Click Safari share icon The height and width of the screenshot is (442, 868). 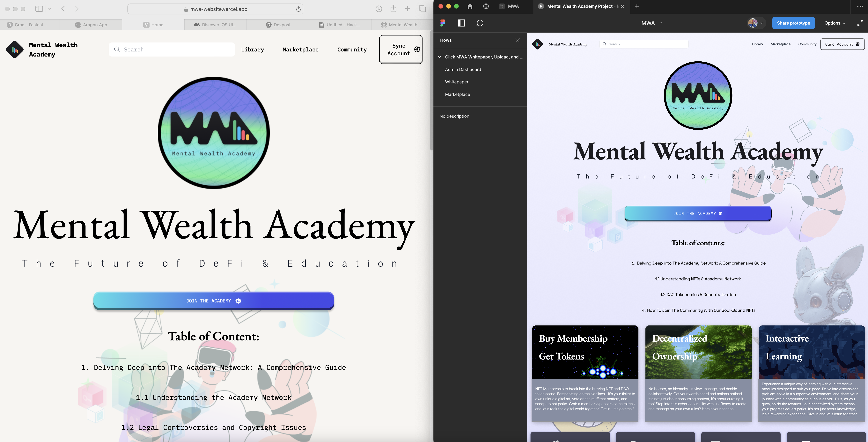[x=393, y=9]
